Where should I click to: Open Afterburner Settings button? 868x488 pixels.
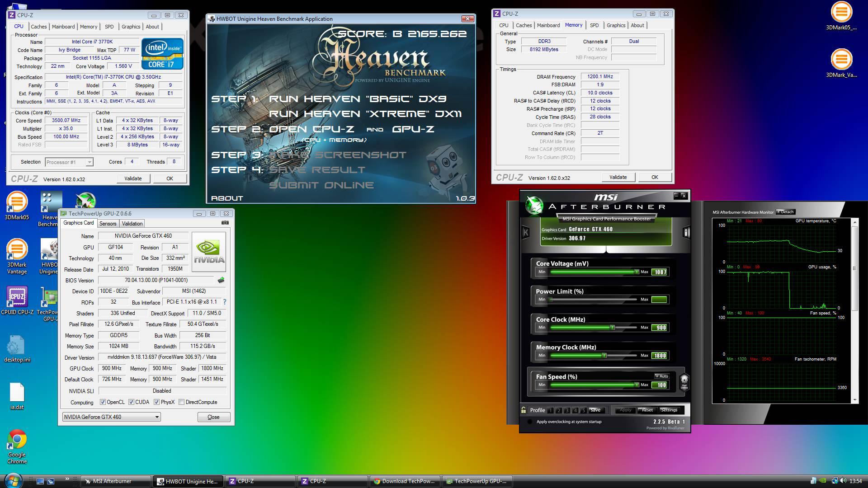coord(669,410)
